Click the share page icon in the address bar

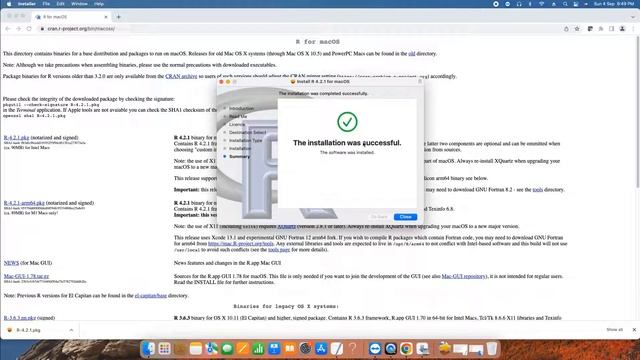click(x=566, y=29)
